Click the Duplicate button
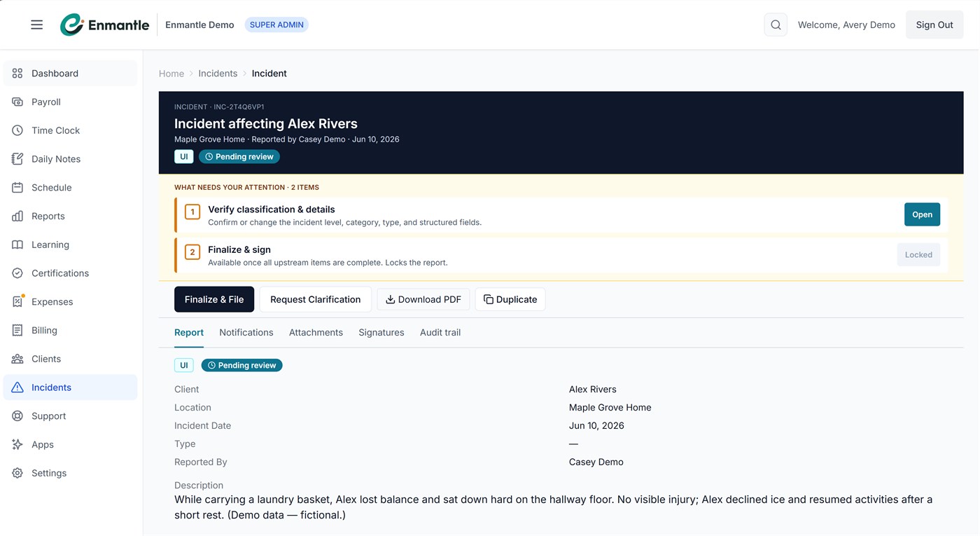Viewport: 980px width, 536px height. point(510,299)
